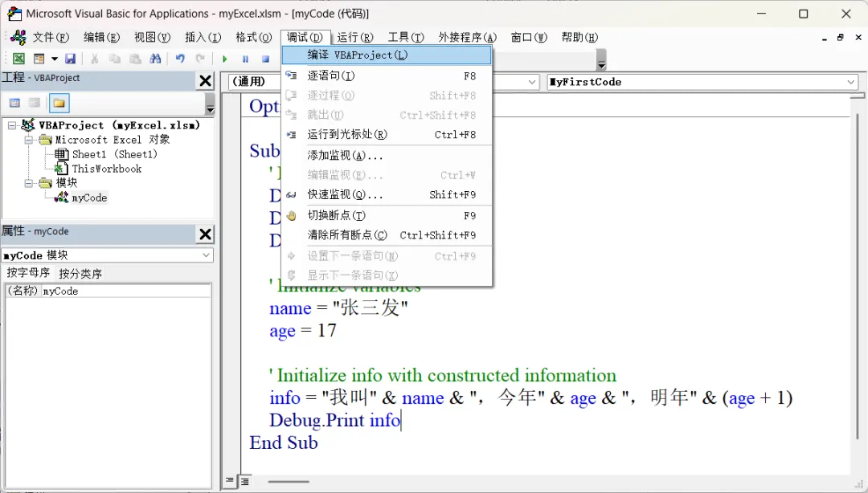868x493 pixels.
Task: Switch to the 按分类序 tab
Action: pos(80,273)
